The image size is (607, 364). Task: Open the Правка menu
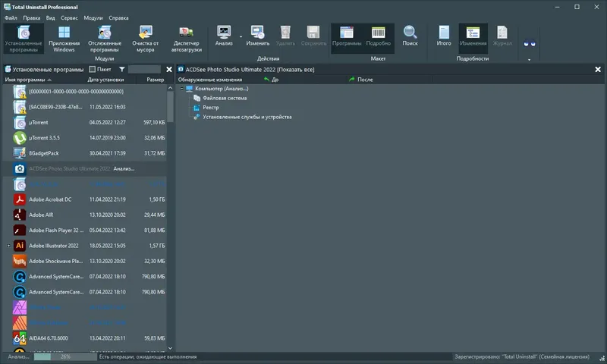(x=31, y=17)
